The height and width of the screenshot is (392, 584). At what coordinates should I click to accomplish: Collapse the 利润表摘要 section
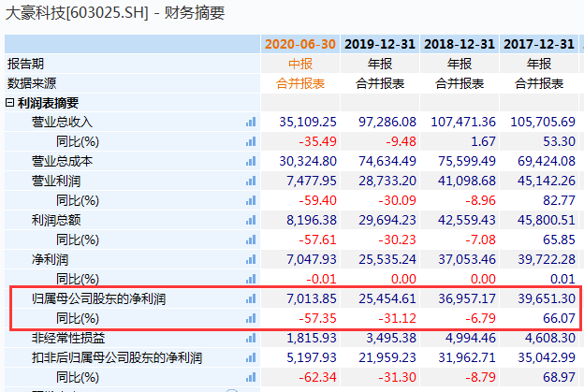9,103
